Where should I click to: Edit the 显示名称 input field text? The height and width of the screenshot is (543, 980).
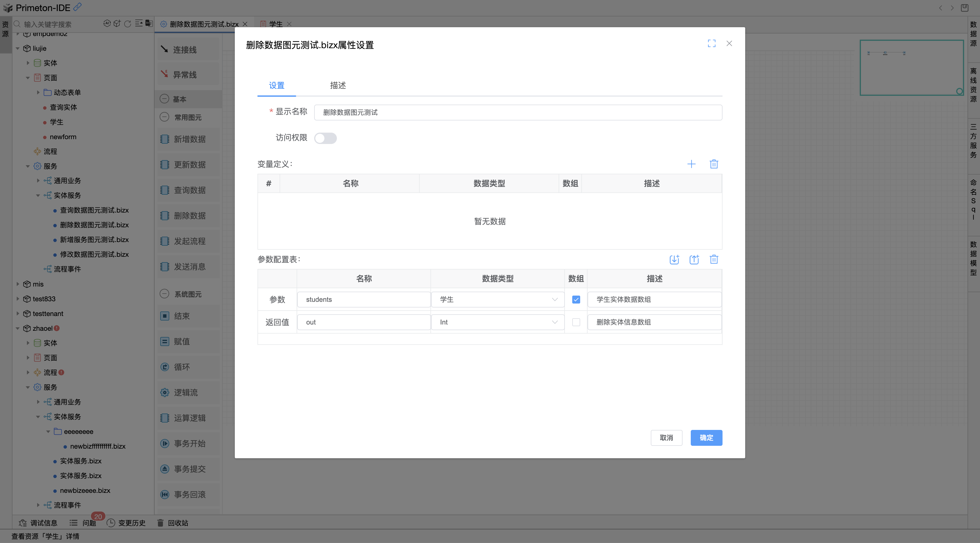[x=518, y=112]
